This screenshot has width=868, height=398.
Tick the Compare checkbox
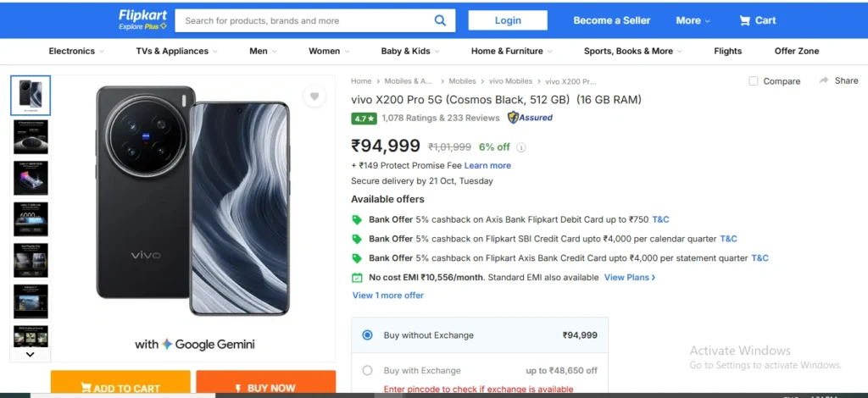[754, 81]
